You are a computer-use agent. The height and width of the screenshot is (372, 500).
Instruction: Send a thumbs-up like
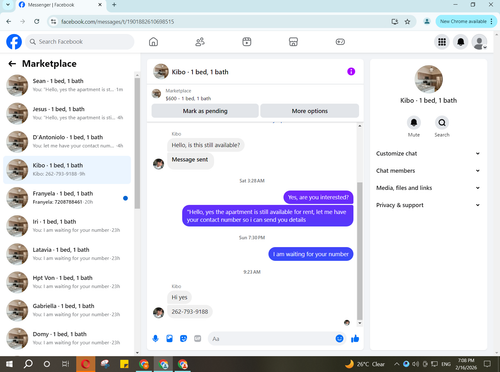[x=355, y=339]
